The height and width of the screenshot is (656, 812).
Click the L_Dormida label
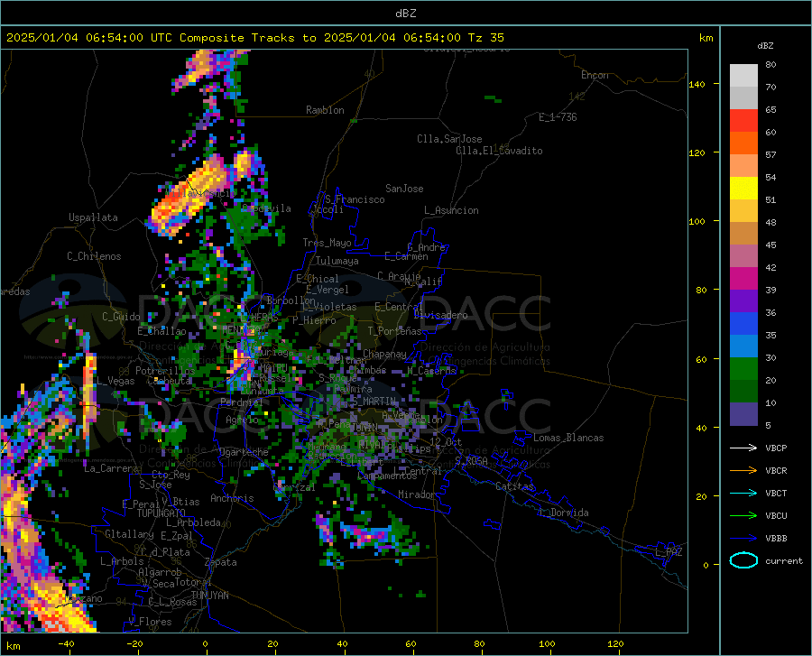pyautogui.click(x=563, y=513)
